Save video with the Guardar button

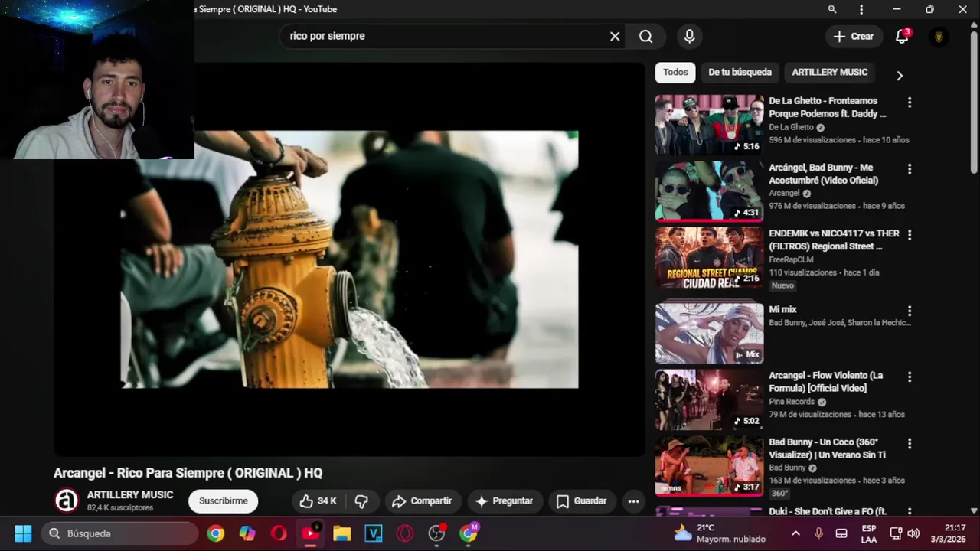click(x=581, y=501)
